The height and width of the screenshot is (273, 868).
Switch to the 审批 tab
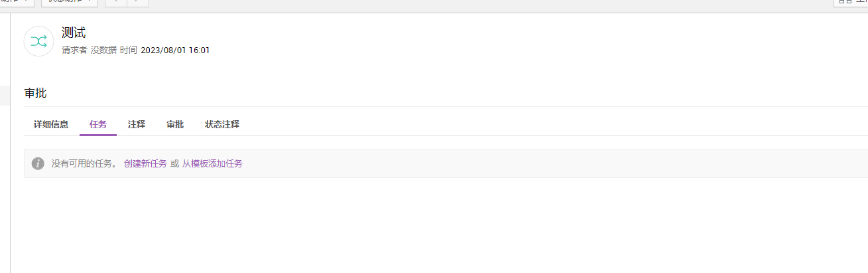[x=175, y=124]
